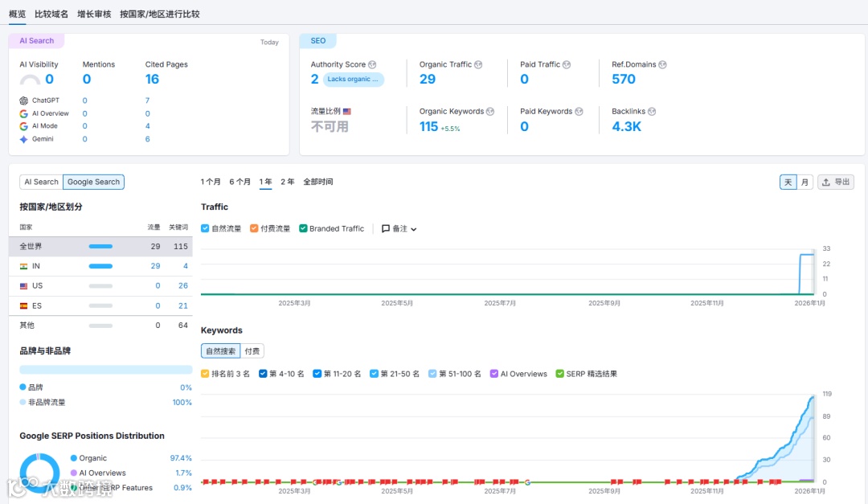
Task: Select the 全世界 country row
Action: point(100,247)
